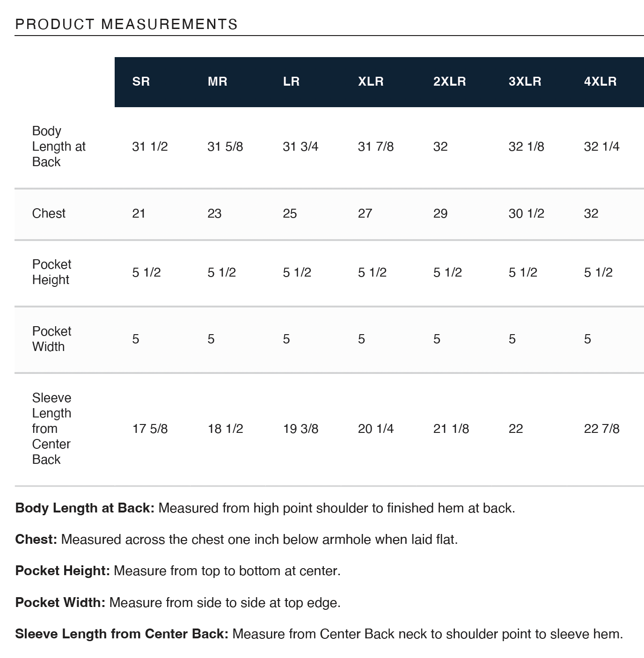The image size is (644, 658).
Task: Click the bold Chest definition term
Action: 36,540
